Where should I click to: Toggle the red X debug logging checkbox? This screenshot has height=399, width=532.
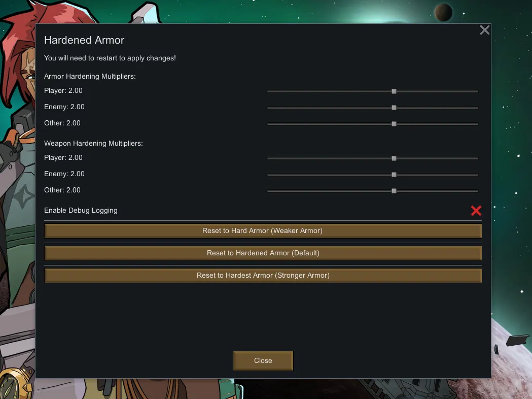pyautogui.click(x=476, y=211)
